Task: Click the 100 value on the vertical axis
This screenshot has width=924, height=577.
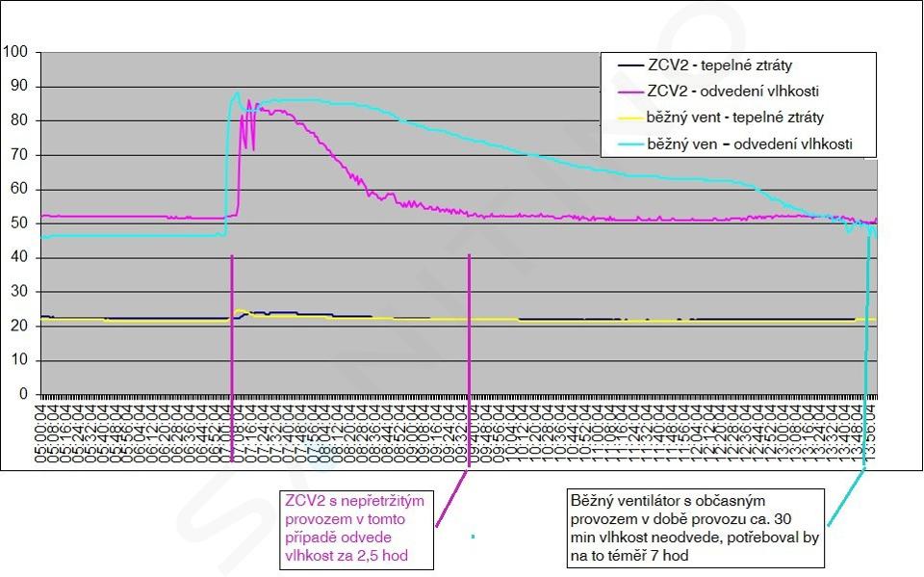Action: coord(16,51)
